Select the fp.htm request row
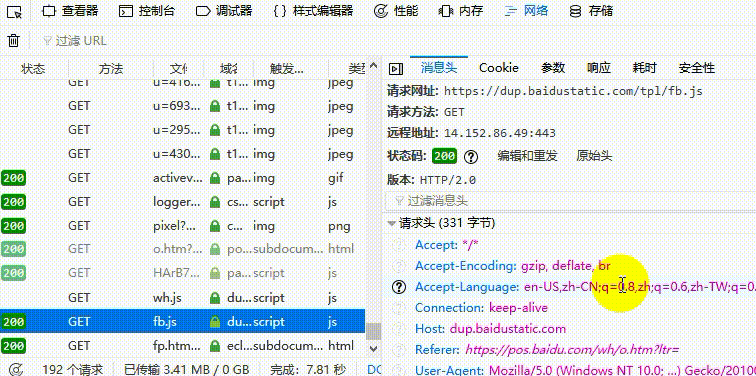This screenshot has width=756, height=376. point(182,346)
